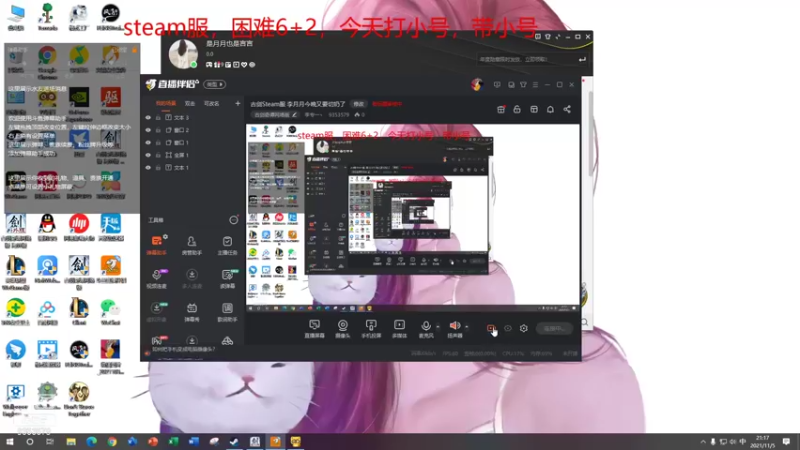Open Chrome from the Windows taskbar
This screenshot has height=450, width=800.
pos(112,442)
